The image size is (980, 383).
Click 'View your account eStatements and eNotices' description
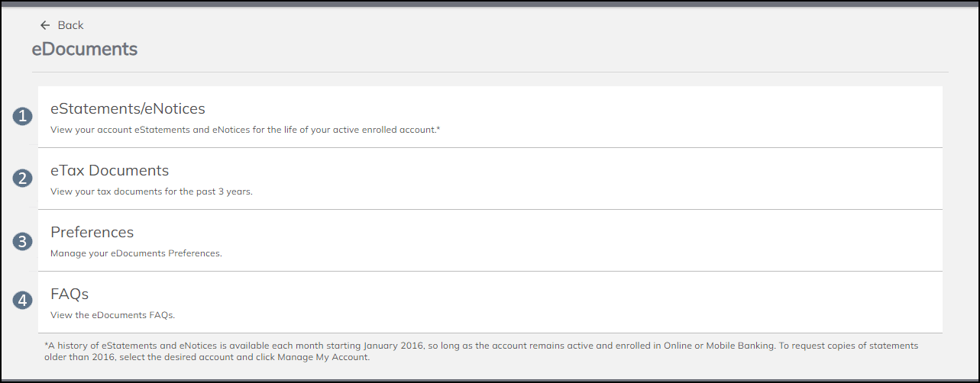[x=245, y=130]
